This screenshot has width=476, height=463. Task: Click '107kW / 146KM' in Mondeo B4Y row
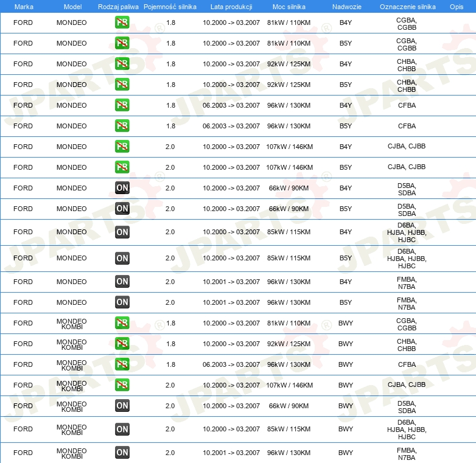pyautogui.click(x=289, y=147)
